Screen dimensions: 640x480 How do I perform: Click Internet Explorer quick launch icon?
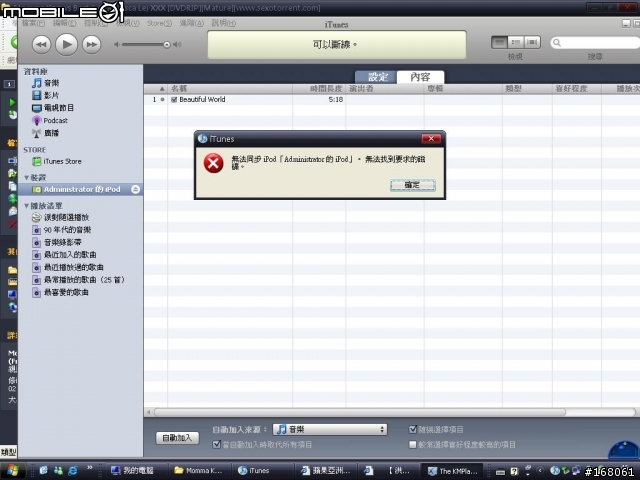73,471
